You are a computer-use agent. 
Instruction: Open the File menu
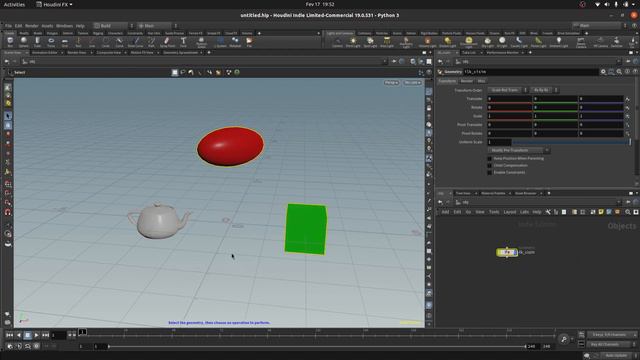click(8, 26)
